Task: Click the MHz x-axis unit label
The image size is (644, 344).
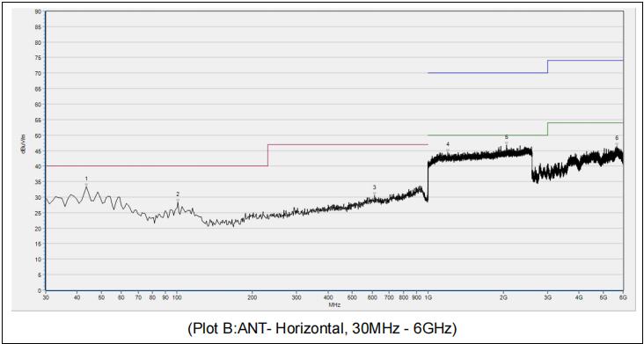Action: tap(333, 305)
